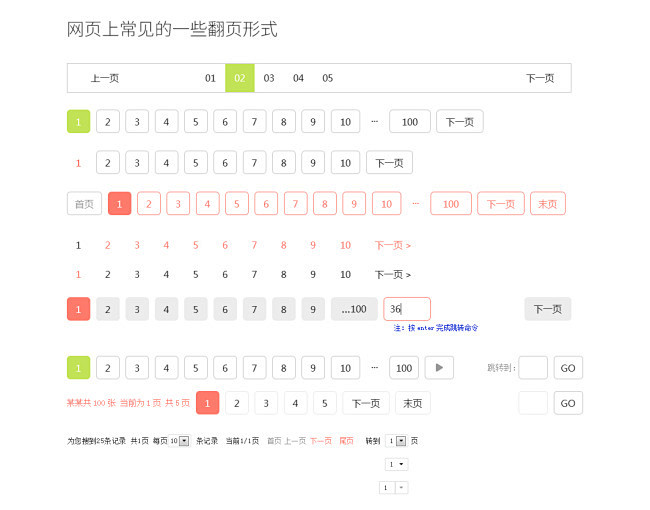This screenshot has width=650, height=510.
Task: Click the red-outlined 末页 button
Action: 548,204
